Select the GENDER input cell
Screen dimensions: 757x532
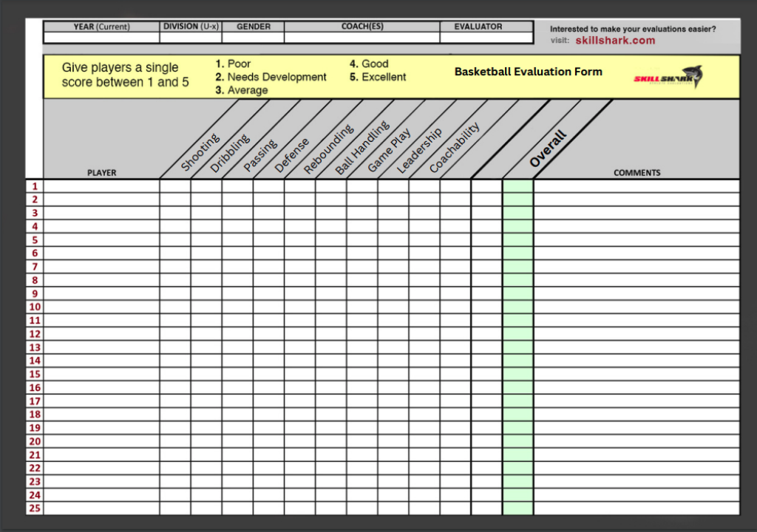(253, 38)
